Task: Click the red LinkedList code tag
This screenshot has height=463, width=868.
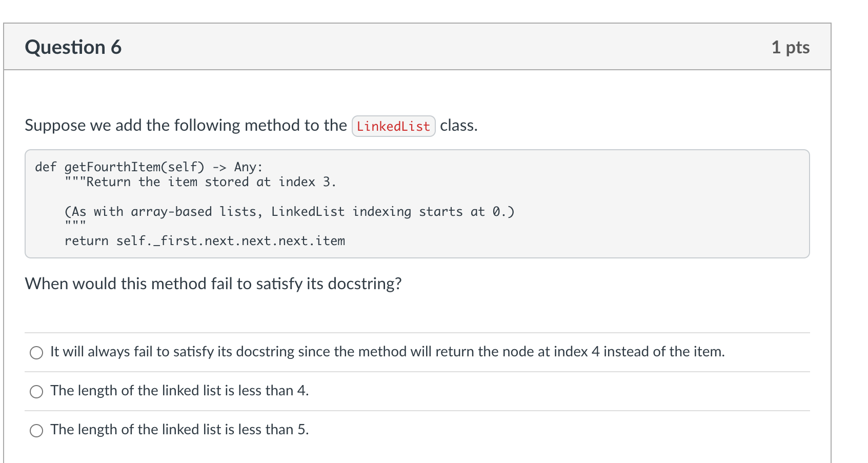Action: click(x=393, y=126)
